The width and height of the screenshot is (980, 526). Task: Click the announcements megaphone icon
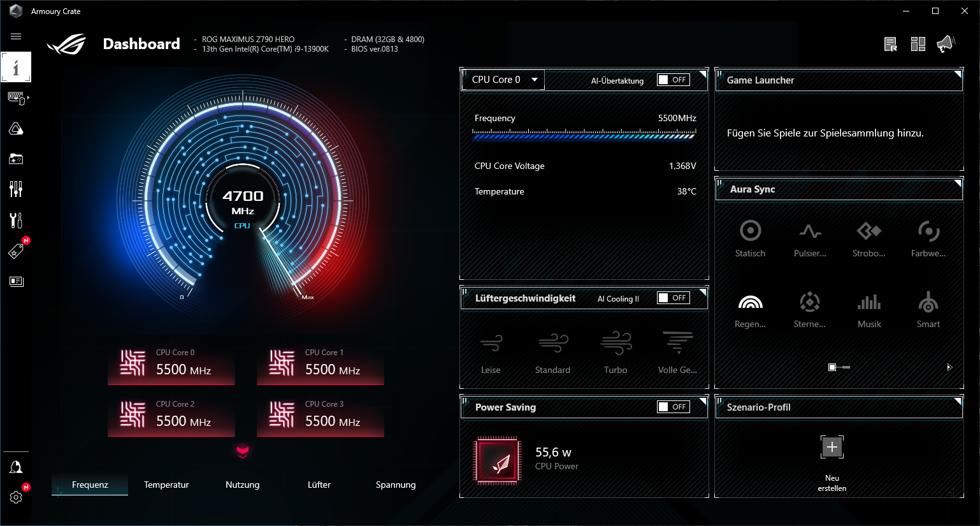(946, 44)
